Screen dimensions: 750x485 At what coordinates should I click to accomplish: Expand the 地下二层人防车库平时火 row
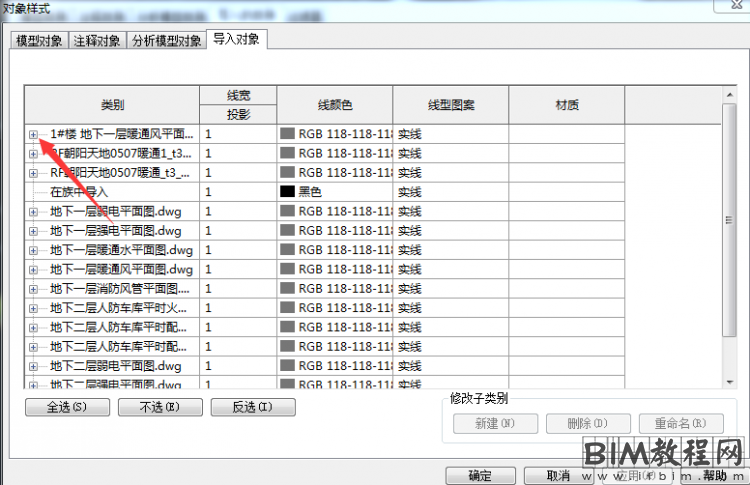pyautogui.click(x=33, y=309)
